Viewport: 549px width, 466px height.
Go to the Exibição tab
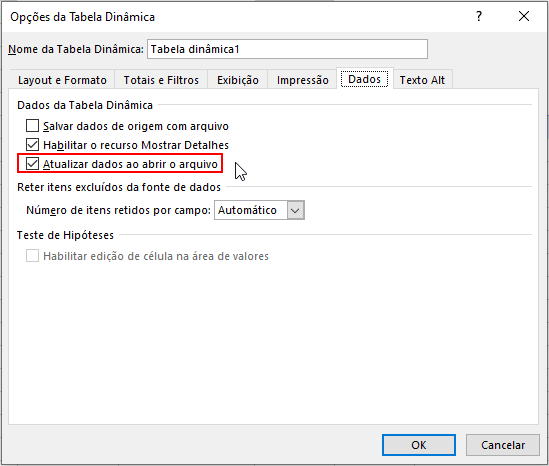[x=238, y=80]
